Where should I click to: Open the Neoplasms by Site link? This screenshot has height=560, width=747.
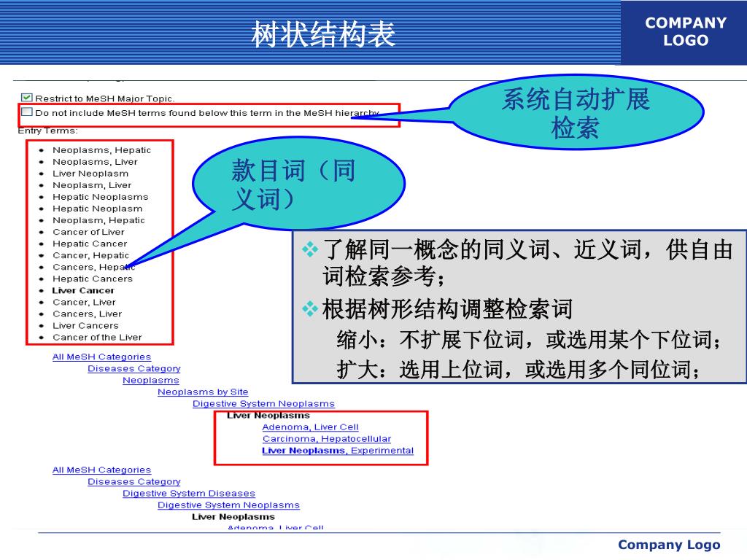[203, 392]
